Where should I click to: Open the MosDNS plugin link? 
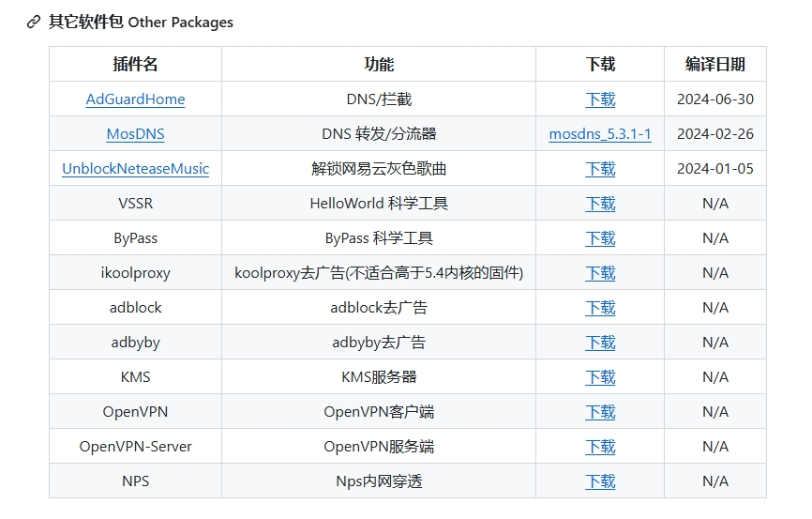point(135,134)
